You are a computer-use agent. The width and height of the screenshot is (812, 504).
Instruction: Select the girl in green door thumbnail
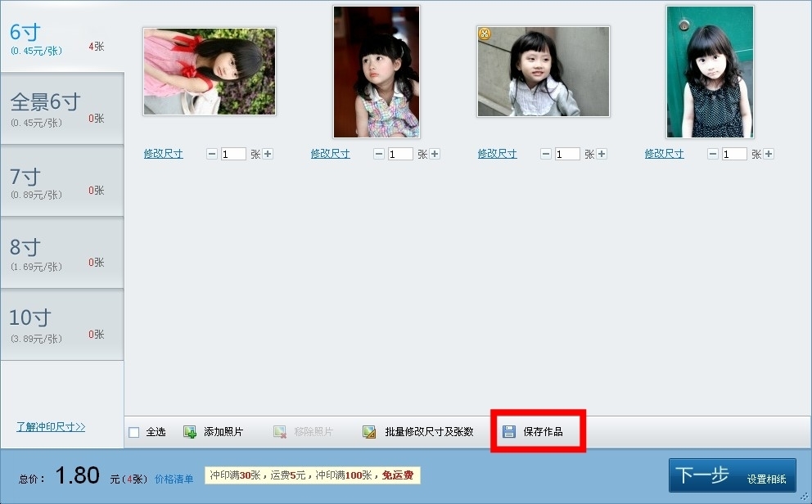[x=710, y=72]
